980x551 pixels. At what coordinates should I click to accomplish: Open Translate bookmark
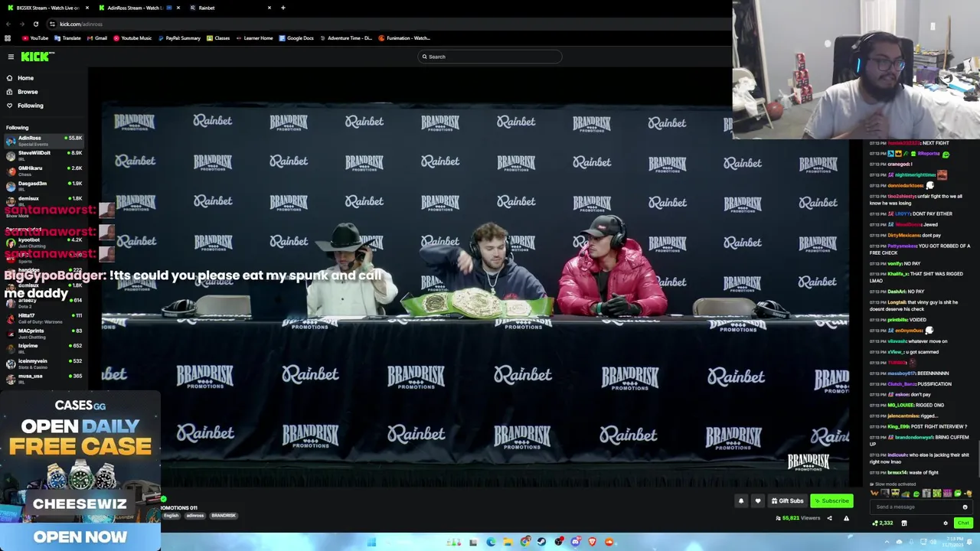click(x=67, y=38)
